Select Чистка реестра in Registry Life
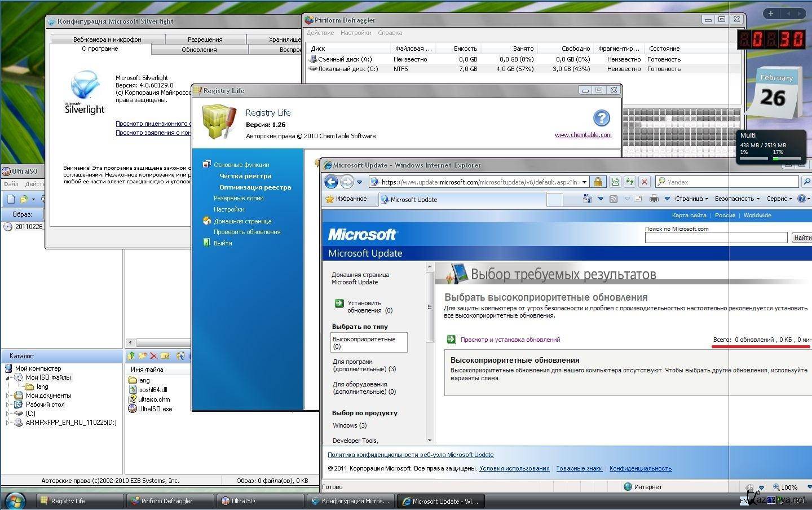Viewport: 812px width, 510px height. tap(245, 176)
